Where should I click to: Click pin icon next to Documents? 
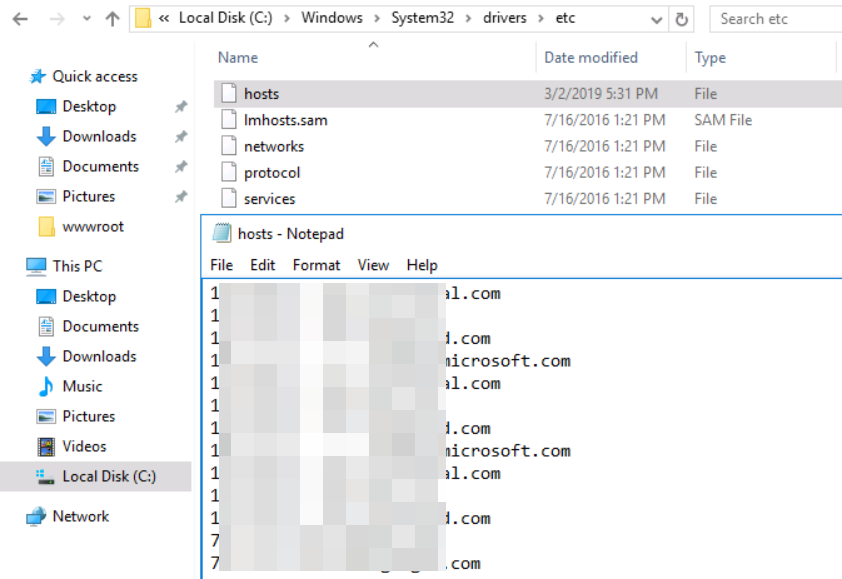(x=181, y=167)
